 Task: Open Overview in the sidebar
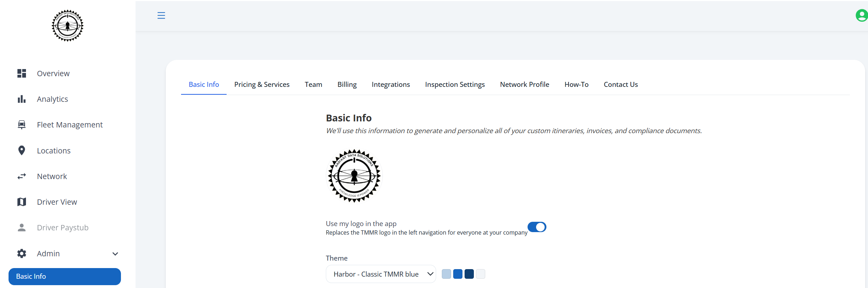[x=53, y=73]
